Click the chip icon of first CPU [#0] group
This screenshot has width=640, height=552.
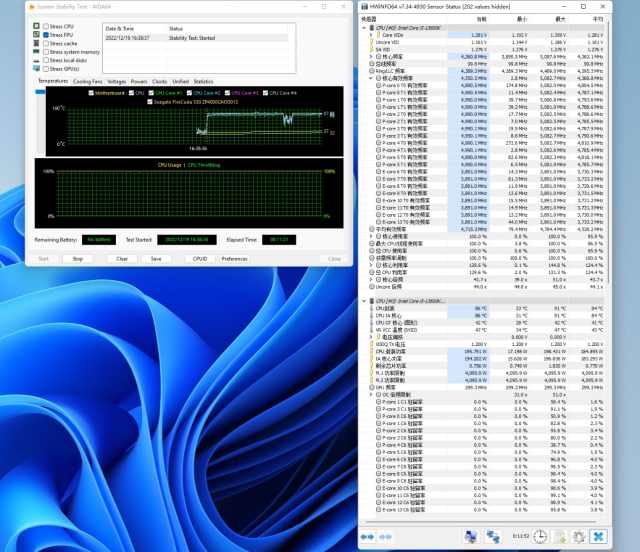[372, 28]
